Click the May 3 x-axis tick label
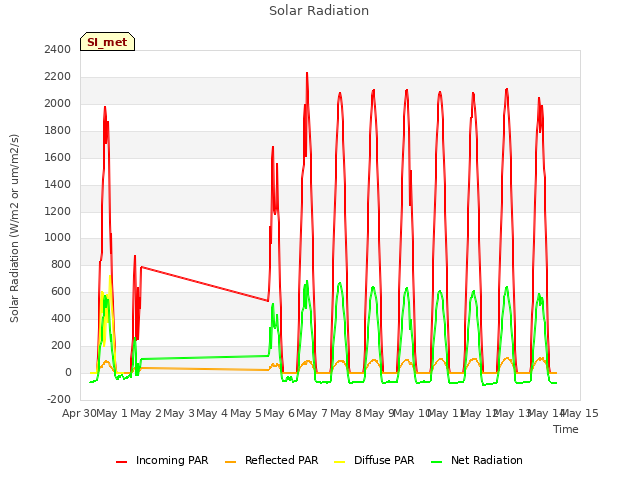The image size is (640, 480). (179, 413)
